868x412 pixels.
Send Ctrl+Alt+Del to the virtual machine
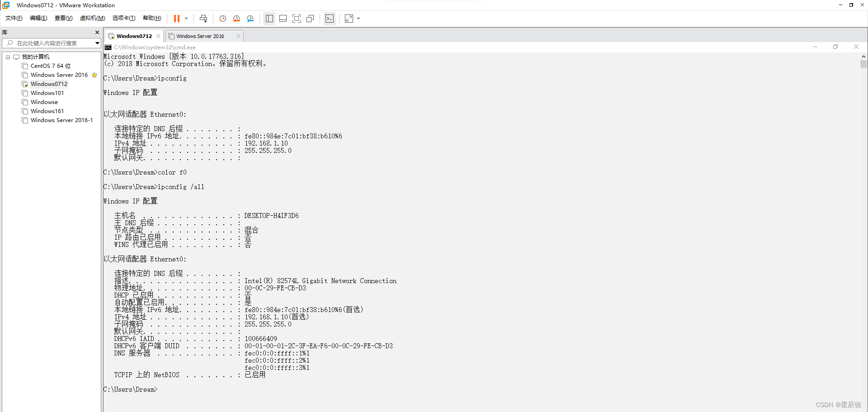tap(203, 19)
